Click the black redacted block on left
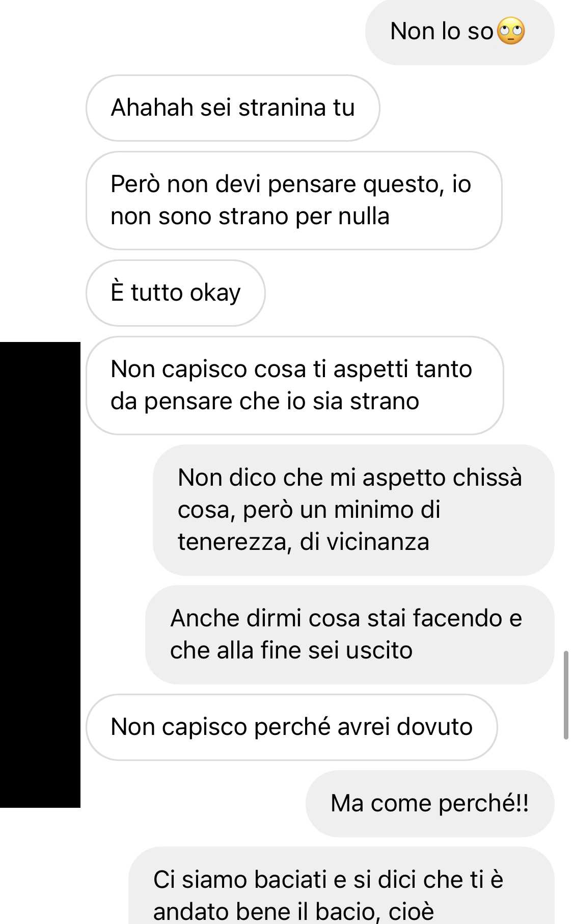Viewport: 573px width, 924px height. click(40, 574)
